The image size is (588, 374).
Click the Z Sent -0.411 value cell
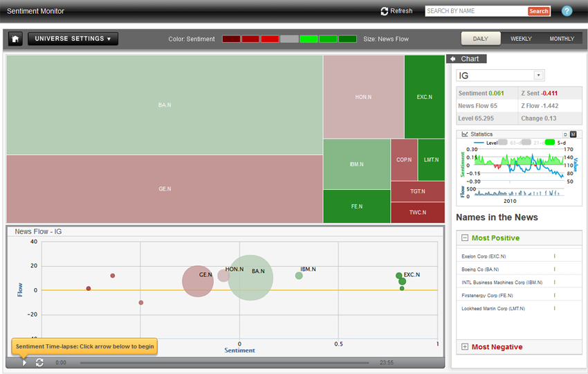pos(551,93)
